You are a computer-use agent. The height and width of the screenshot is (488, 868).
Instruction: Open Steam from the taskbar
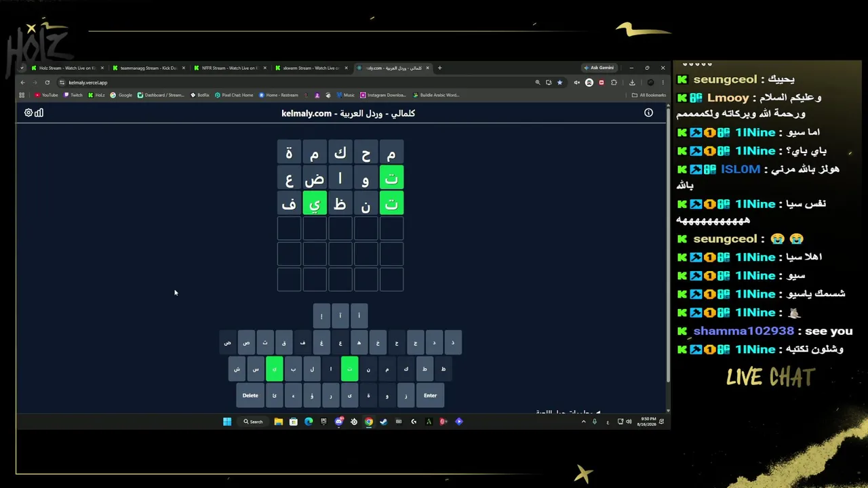(x=383, y=422)
